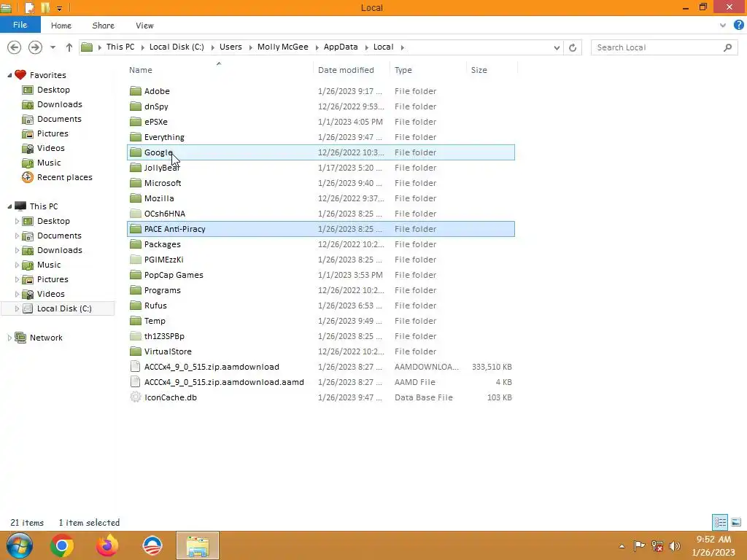Switch to the View ribbon tab
The height and width of the screenshot is (560, 747).
[144, 26]
